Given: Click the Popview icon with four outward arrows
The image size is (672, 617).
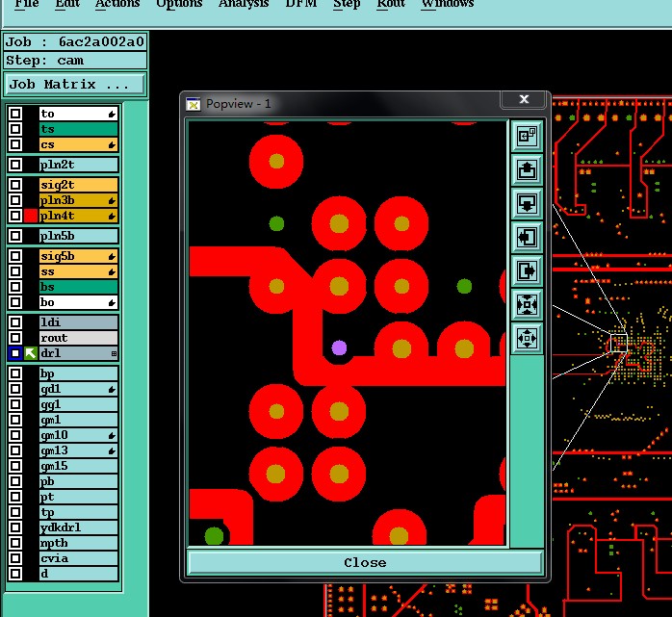Looking at the screenshot, I should (527, 339).
